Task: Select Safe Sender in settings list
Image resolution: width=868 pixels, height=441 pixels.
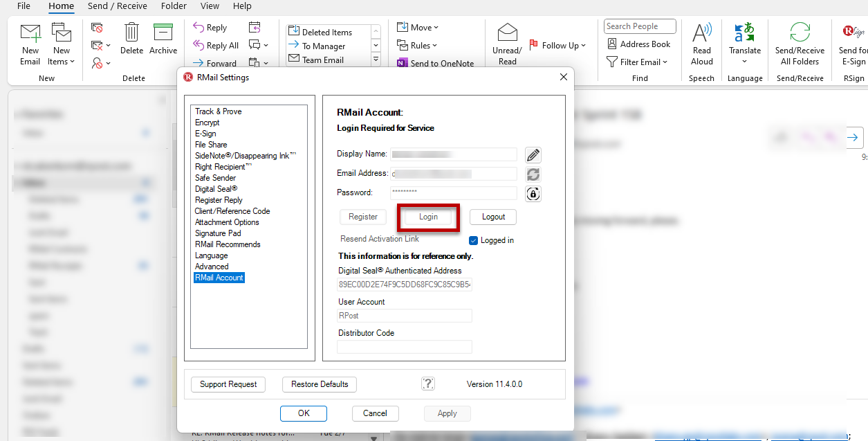Action: tap(215, 178)
